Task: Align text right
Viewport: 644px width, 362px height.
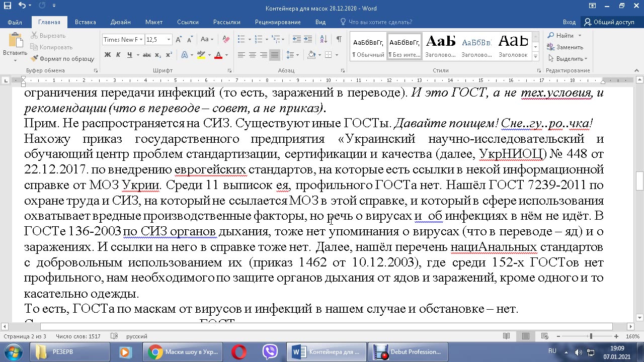Action: (x=264, y=55)
